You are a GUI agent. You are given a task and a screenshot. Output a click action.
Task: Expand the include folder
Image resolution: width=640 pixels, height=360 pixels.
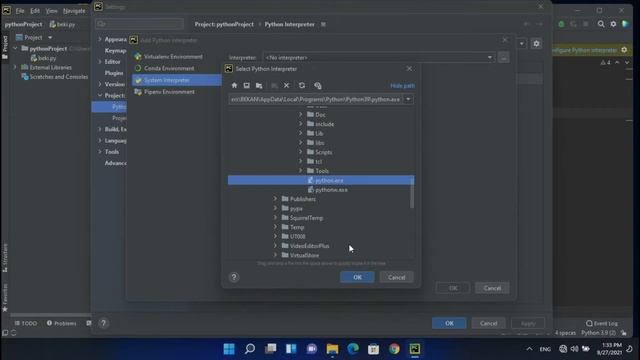pos(301,124)
